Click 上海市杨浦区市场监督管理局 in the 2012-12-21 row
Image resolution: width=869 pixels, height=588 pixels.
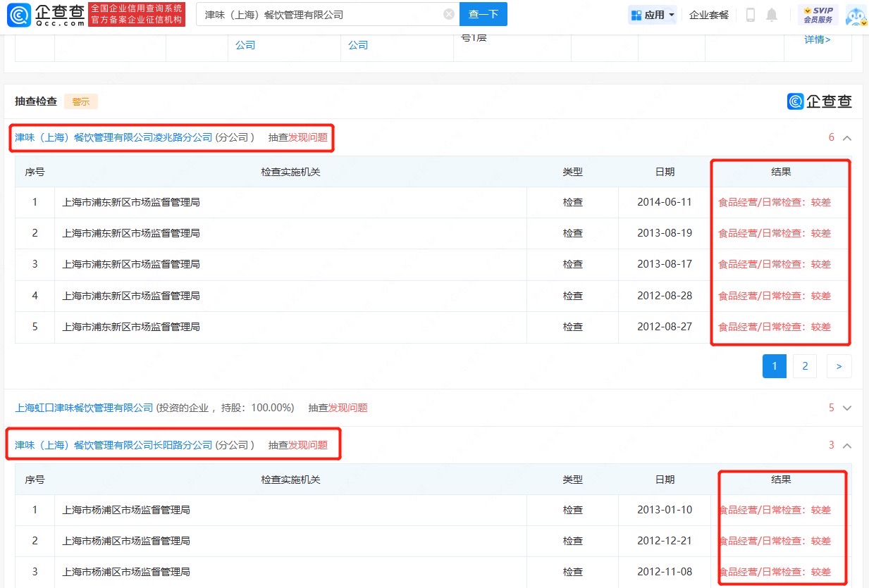126,541
